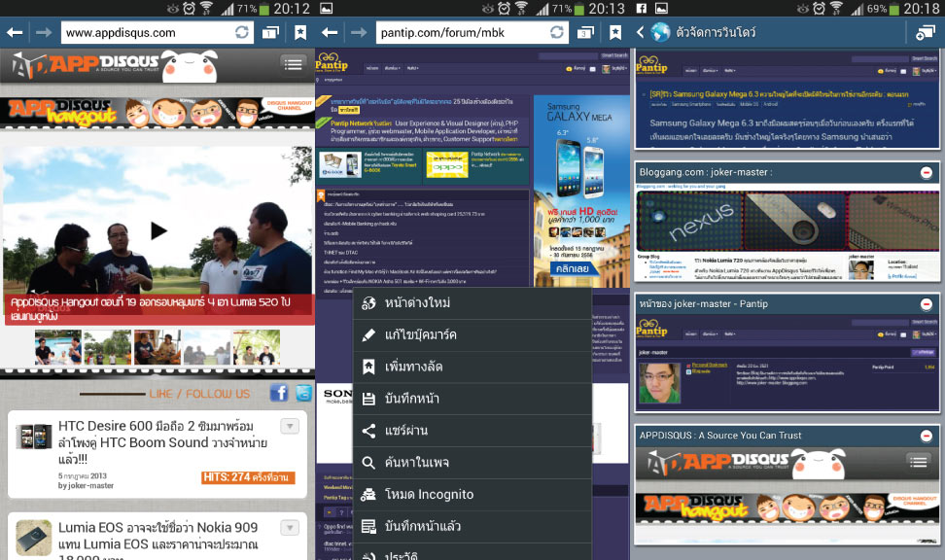
Task: Tap the 20:12 clock in status bar
Action: [x=292, y=9]
